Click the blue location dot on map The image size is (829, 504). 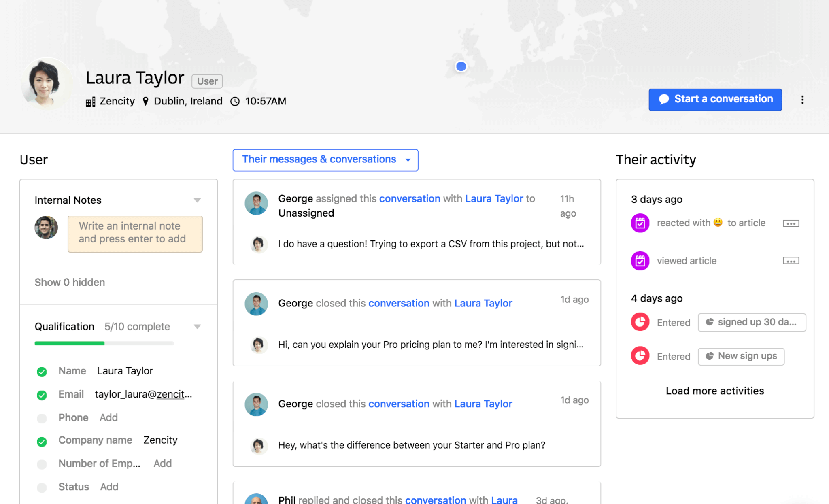(461, 66)
